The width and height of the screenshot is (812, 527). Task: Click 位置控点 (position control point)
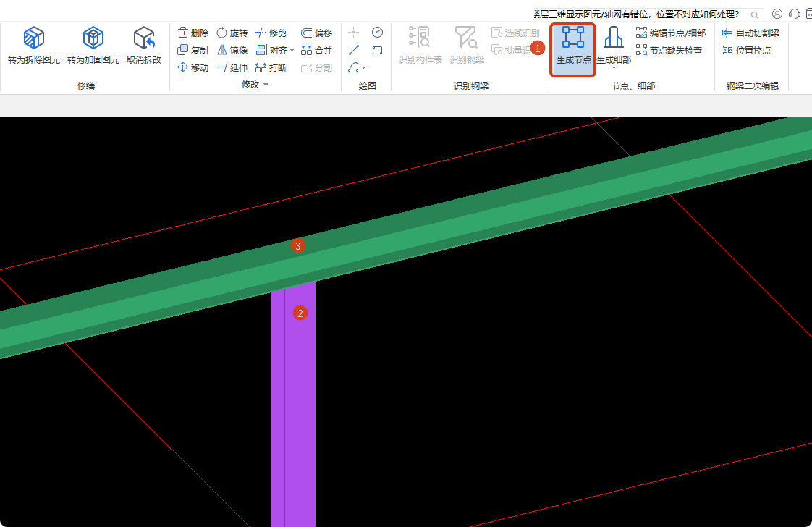pos(746,50)
